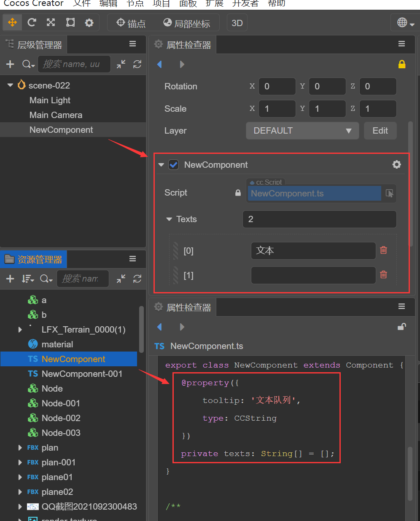Add a new node in hierarchy panel
The image size is (420, 521).
[10, 64]
